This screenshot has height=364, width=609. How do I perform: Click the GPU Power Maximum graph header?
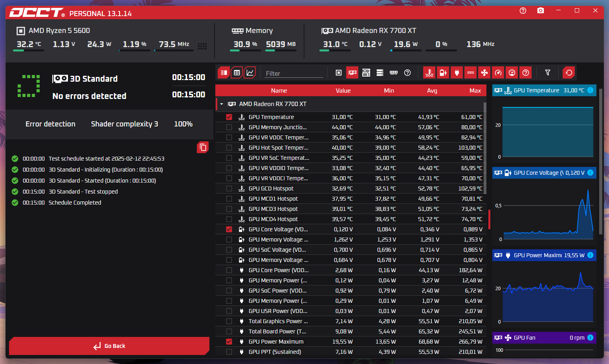point(544,255)
